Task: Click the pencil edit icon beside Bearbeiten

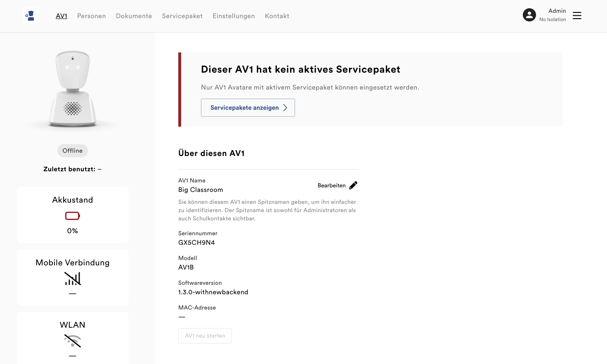Action: [353, 185]
